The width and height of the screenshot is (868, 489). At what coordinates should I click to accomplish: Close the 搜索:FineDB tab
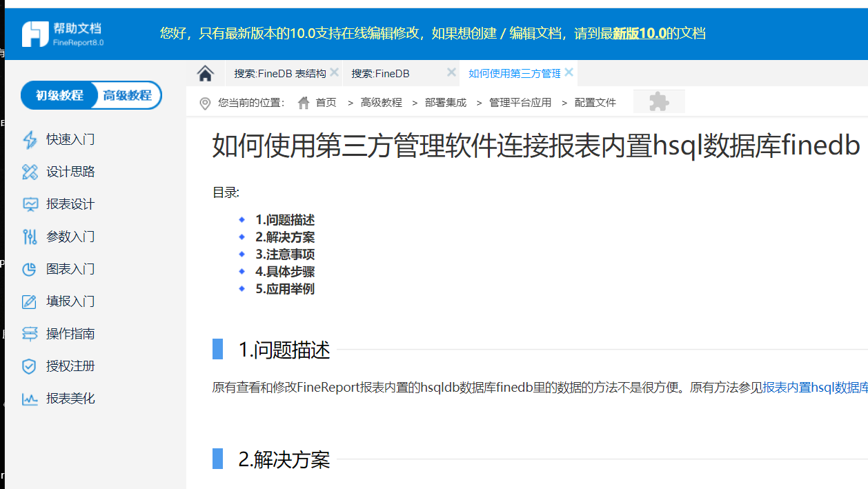point(451,72)
